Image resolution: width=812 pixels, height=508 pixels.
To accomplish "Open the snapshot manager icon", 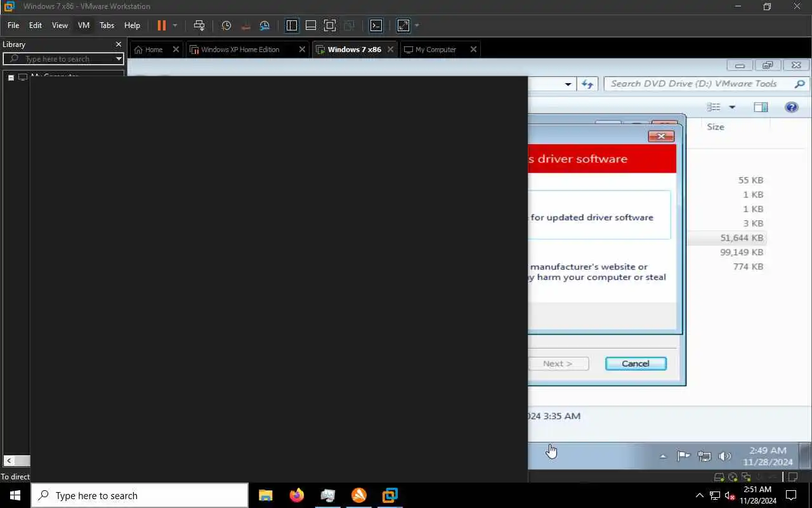I will 265,25.
